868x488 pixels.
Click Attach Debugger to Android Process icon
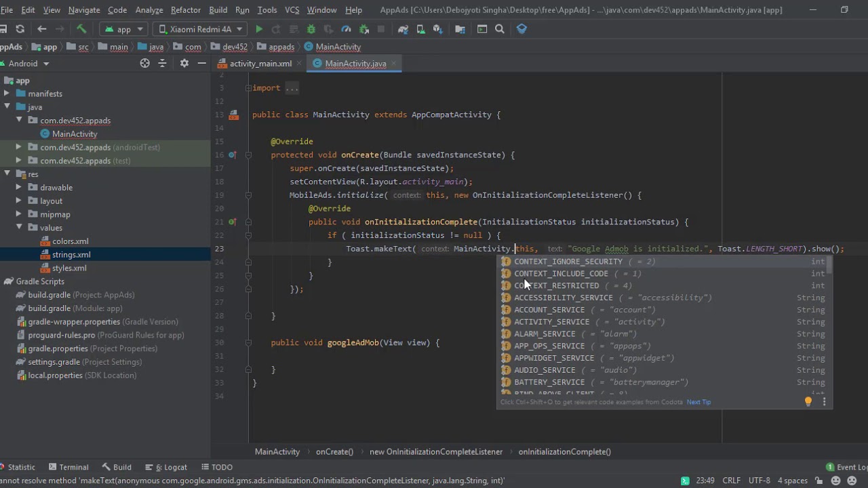point(364,29)
